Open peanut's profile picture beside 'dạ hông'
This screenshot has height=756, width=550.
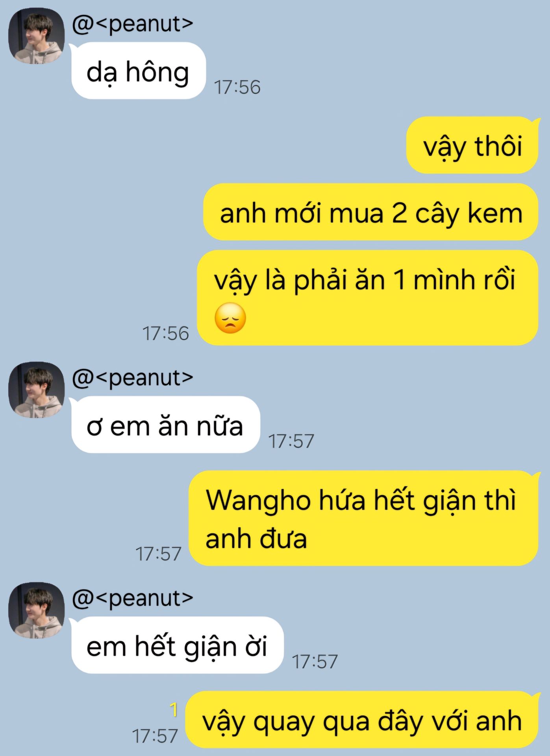click(37, 36)
